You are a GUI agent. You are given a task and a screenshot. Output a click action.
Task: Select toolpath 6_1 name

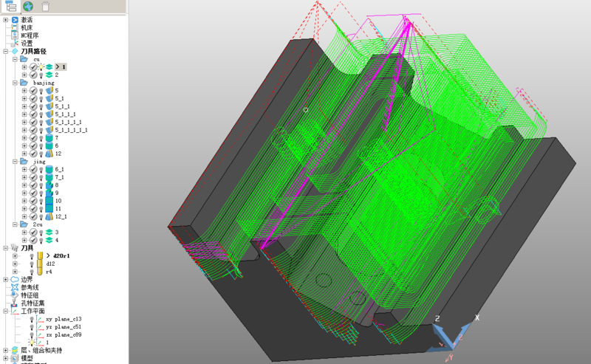pyautogui.click(x=60, y=169)
